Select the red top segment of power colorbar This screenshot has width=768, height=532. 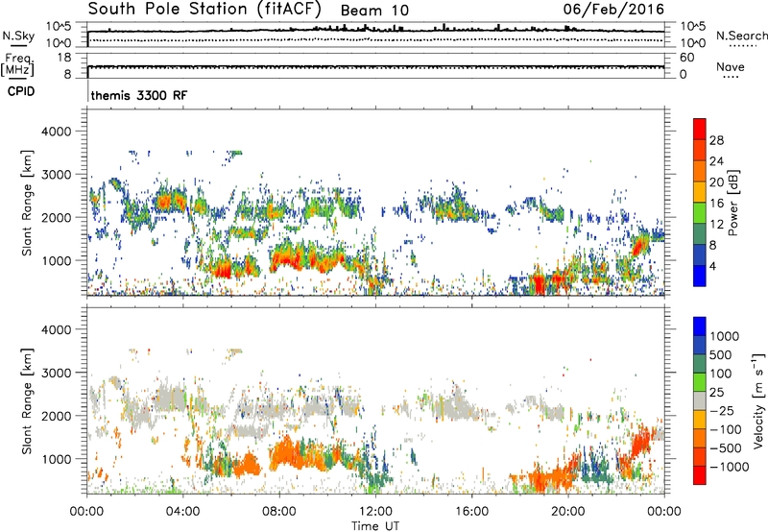(x=700, y=129)
